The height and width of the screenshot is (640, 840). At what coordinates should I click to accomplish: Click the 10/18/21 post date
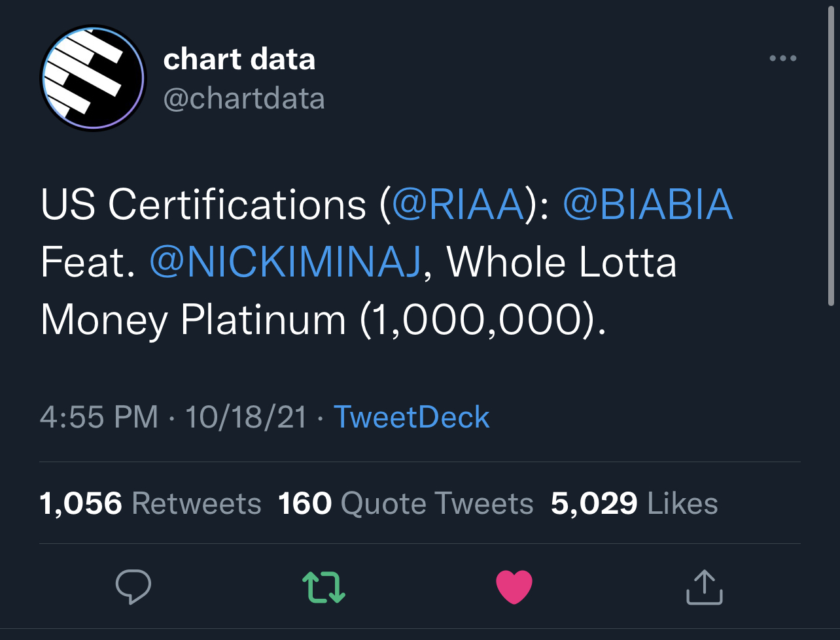(x=246, y=417)
